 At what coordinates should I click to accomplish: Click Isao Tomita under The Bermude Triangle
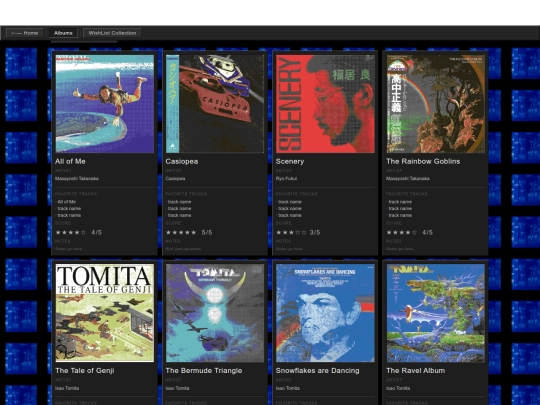click(177, 388)
